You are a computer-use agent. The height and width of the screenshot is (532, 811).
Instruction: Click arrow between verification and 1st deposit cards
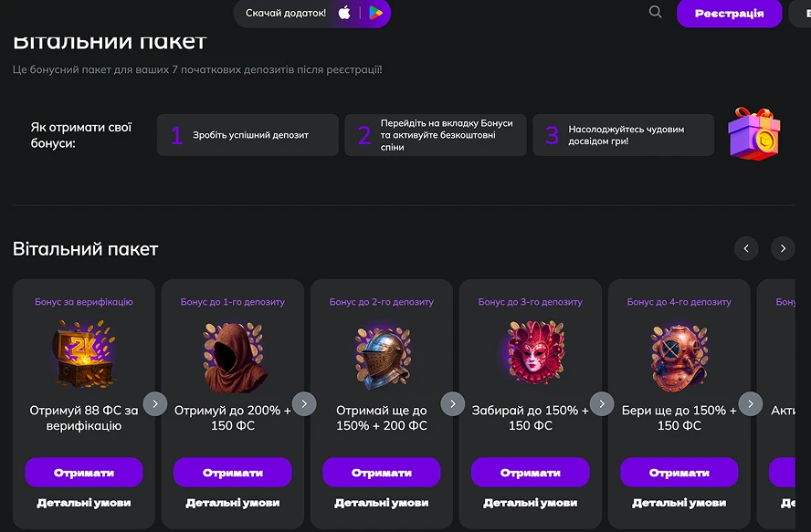pos(155,403)
